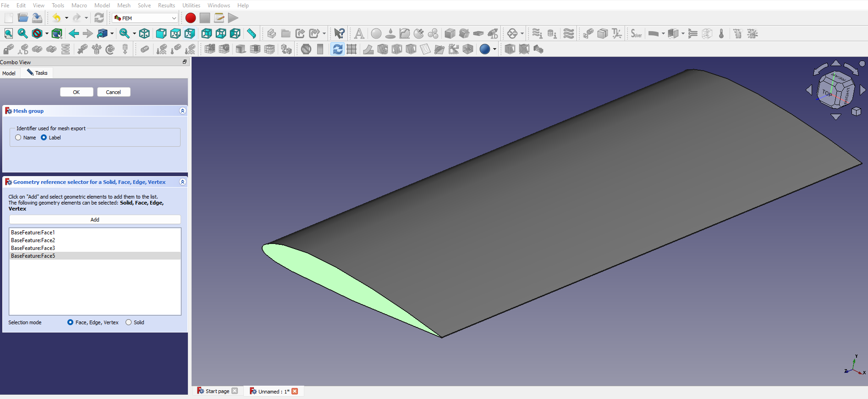Select the Label identifier radio button

click(44, 138)
